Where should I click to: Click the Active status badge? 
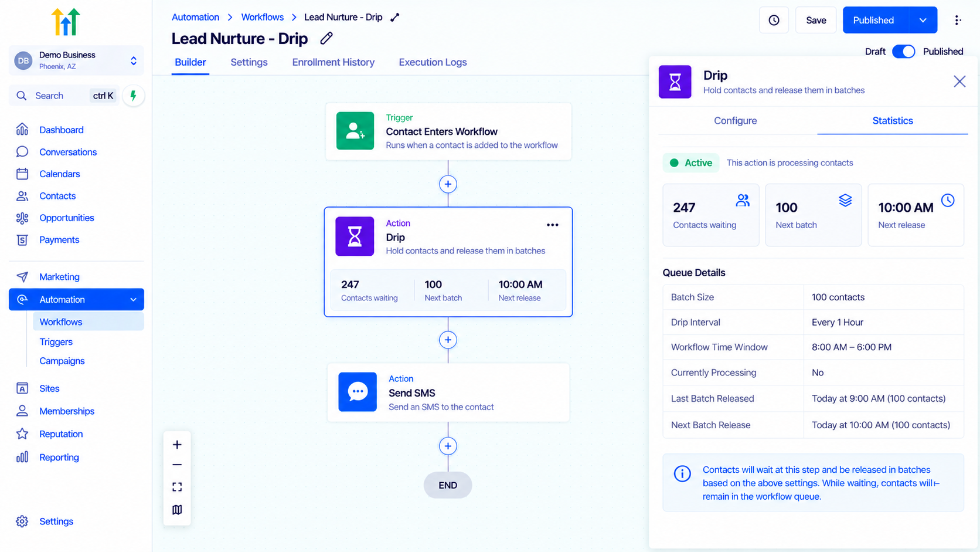(690, 163)
